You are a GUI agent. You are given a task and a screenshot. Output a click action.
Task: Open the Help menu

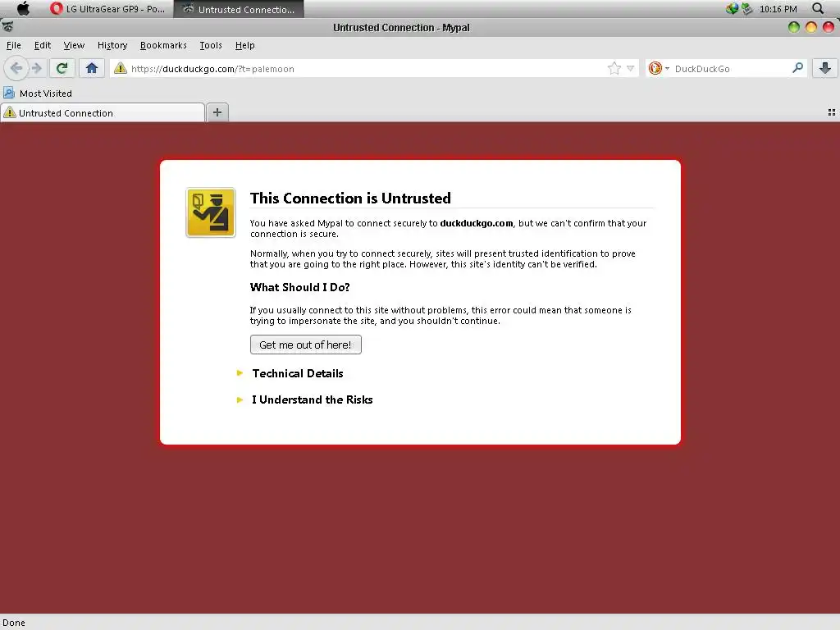(x=244, y=46)
